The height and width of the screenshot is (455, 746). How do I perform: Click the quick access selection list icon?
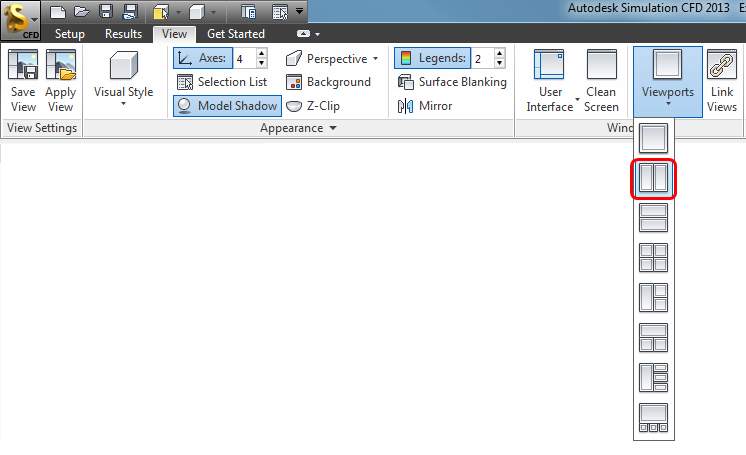click(280, 11)
